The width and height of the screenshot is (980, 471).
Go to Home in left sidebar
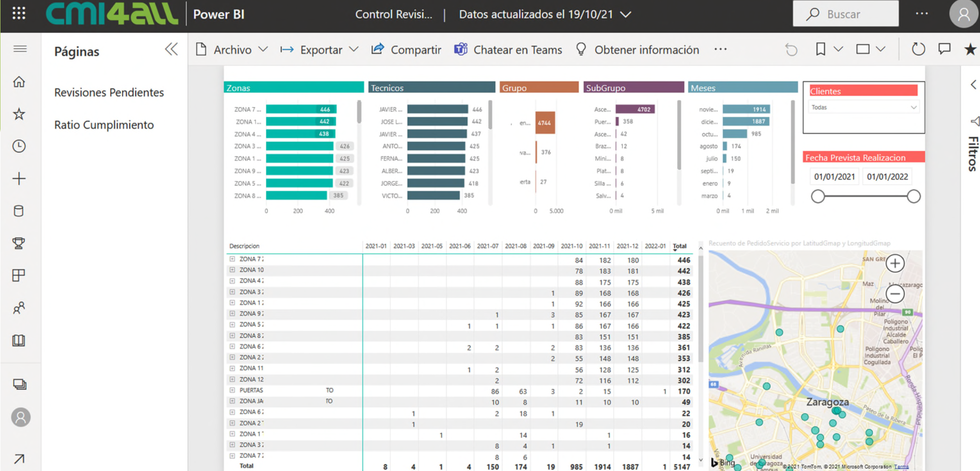tap(19, 82)
